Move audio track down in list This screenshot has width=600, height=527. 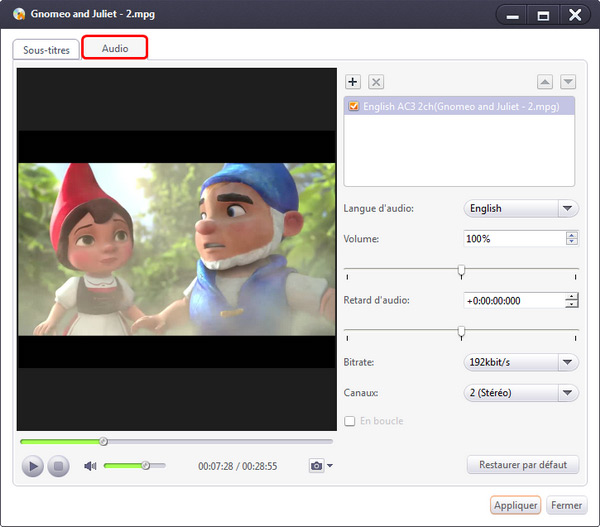pyautogui.click(x=568, y=82)
